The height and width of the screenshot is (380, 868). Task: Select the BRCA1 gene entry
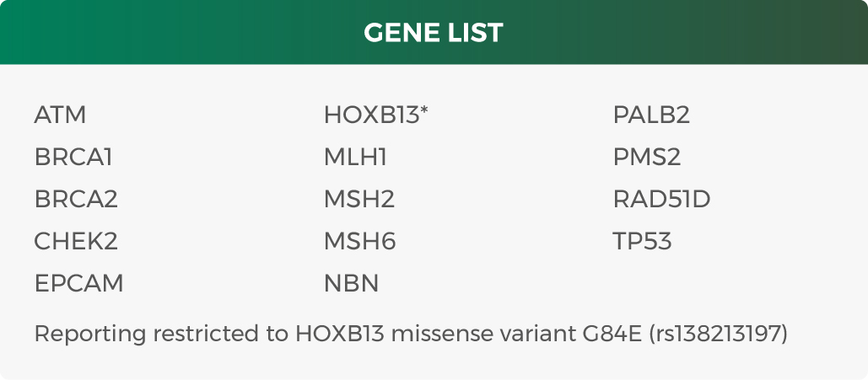[x=73, y=157]
